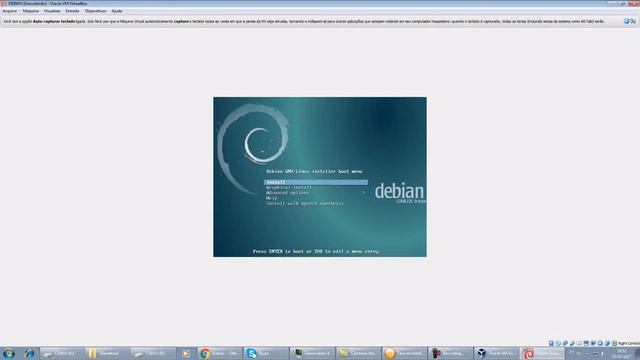Screen dimensions: 640x360
Task: Select Install with speech synthesis entry
Action: pyautogui.click(x=305, y=203)
